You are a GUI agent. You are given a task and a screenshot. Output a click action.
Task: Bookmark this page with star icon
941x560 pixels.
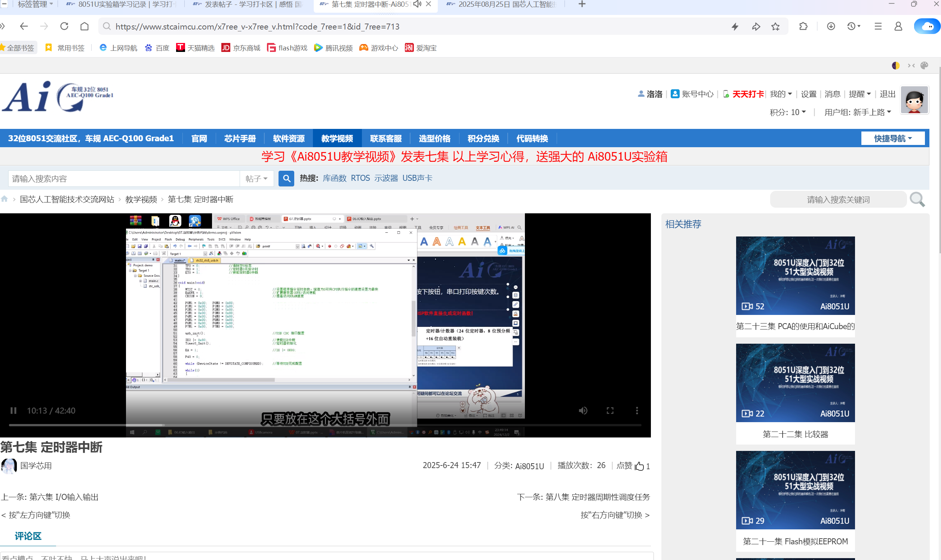click(776, 27)
